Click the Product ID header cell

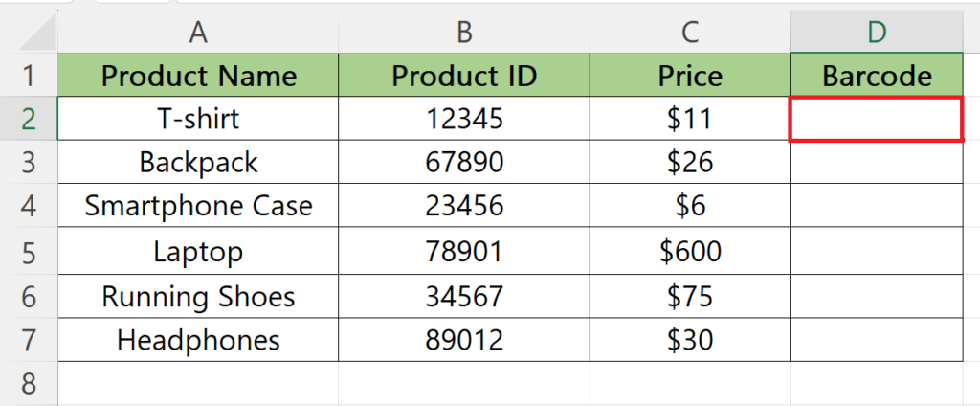tap(464, 75)
